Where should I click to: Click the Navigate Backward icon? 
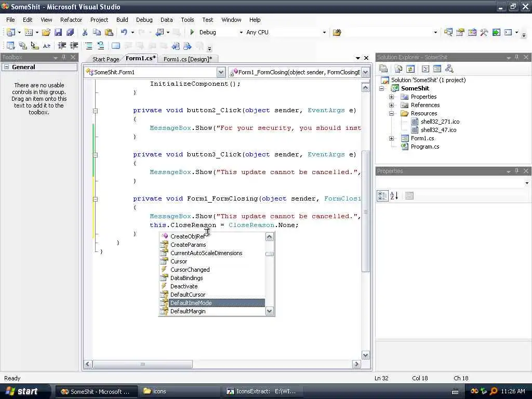pos(159,32)
